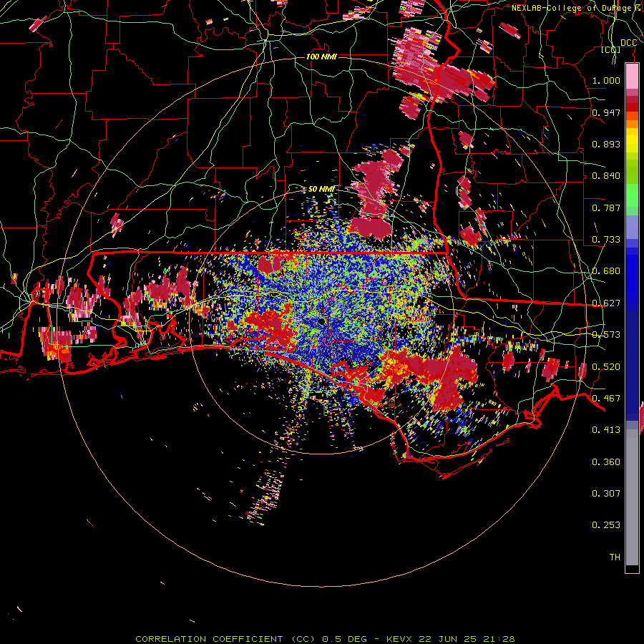Select the 0.680 legend value
Image resolution: width=644 pixels, height=644 pixels.
(606, 271)
